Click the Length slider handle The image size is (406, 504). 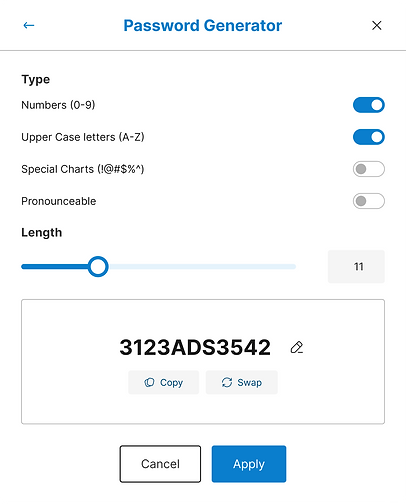point(98,266)
